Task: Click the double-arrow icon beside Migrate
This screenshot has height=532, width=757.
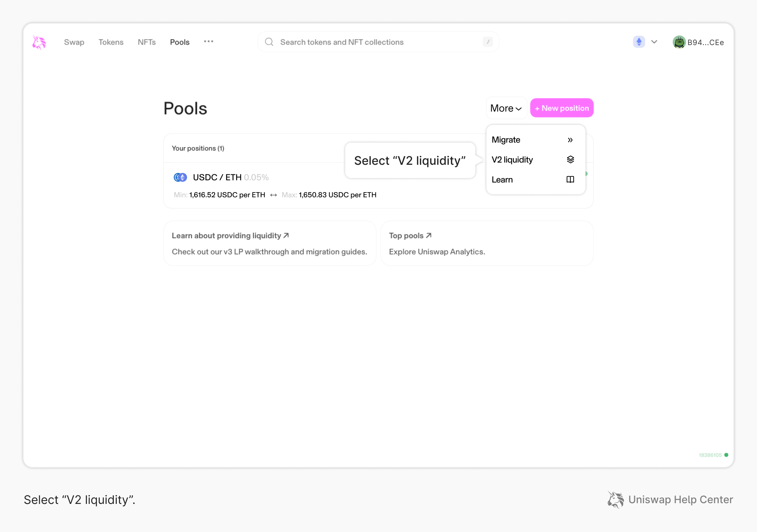Action: tap(570, 140)
